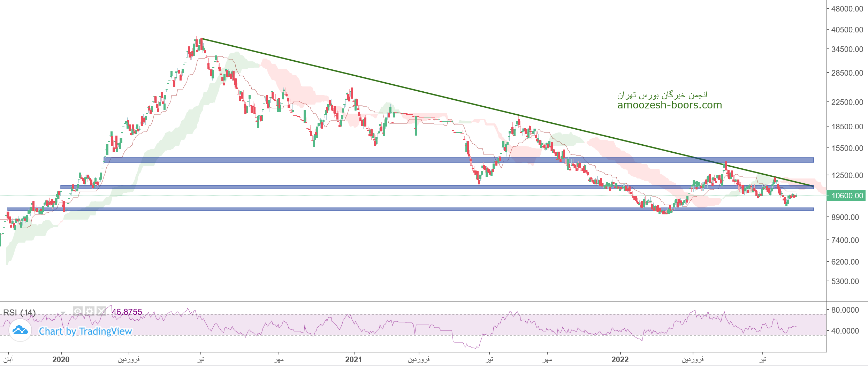Click the RSI (14) indicator title
Image resolution: width=868 pixels, height=366 pixels.
[19, 312]
